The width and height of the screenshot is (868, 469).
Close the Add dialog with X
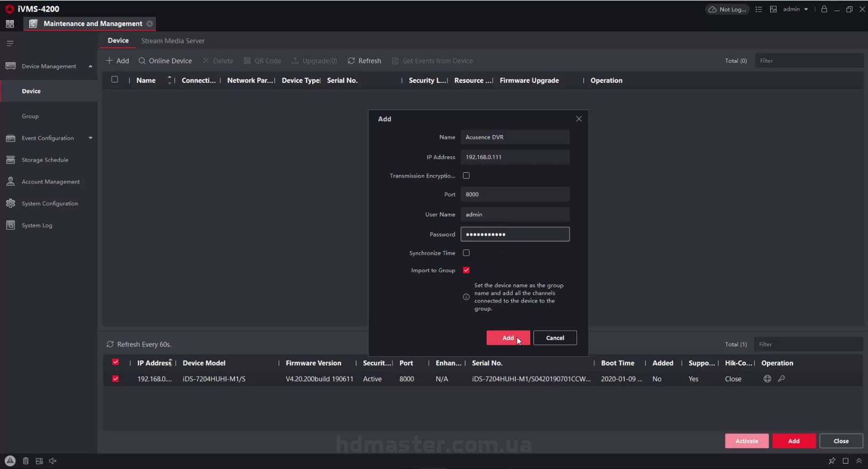coord(579,119)
